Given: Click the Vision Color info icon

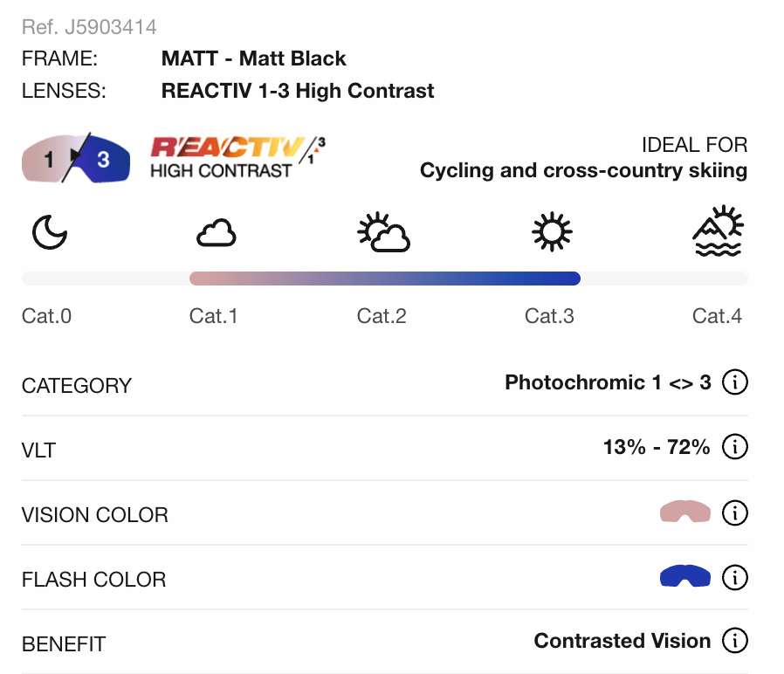Looking at the screenshot, I should pyautogui.click(x=735, y=512).
